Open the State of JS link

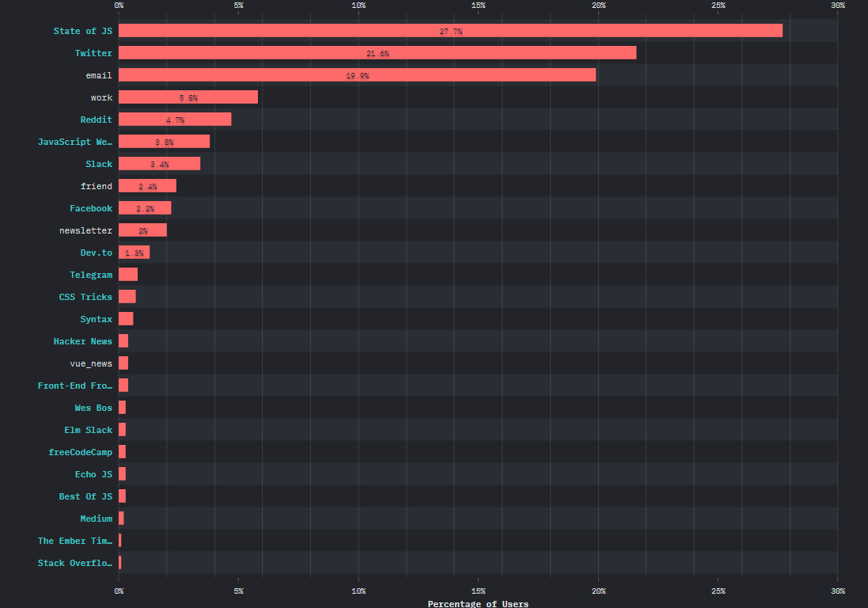coord(83,31)
